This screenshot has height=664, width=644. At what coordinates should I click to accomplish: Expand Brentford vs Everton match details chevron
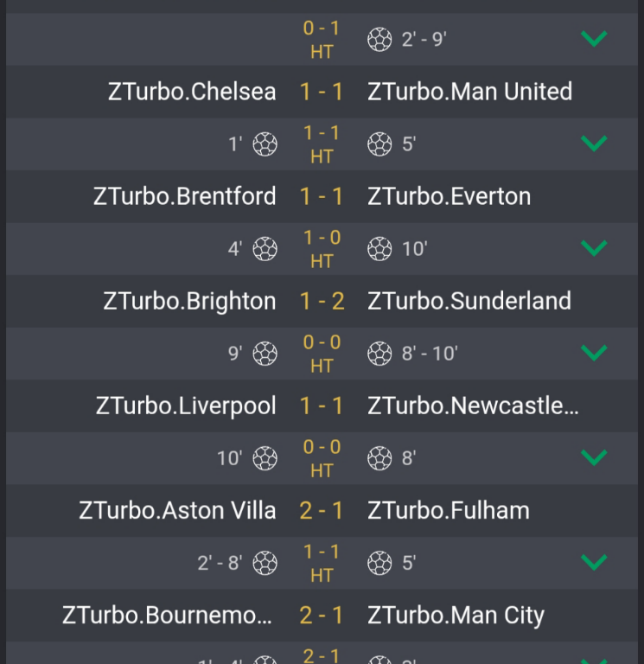pyautogui.click(x=594, y=248)
